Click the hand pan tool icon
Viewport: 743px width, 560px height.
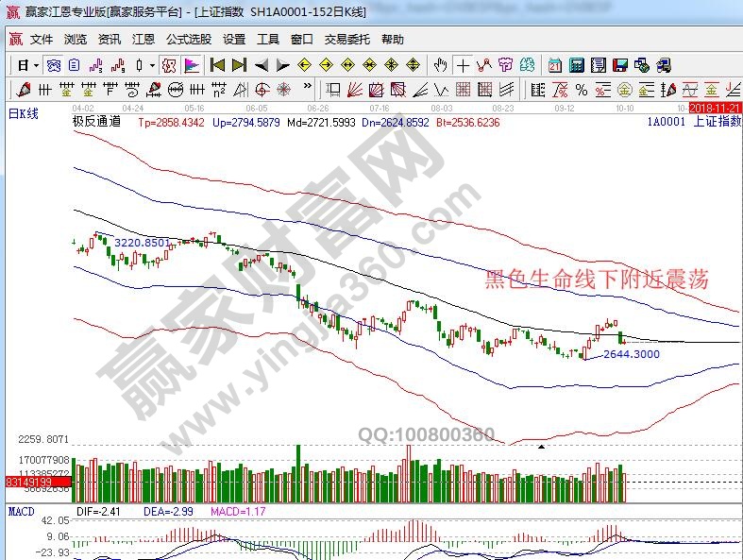[x=440, y=65]
